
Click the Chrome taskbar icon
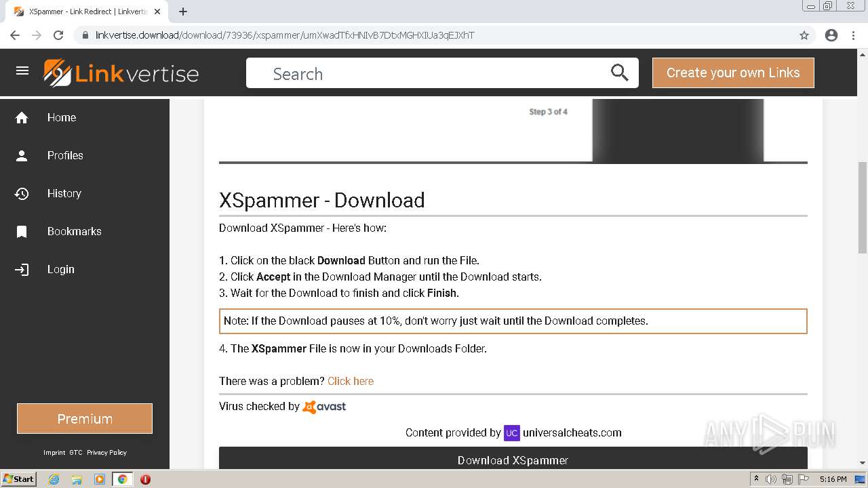click(123, 479)
